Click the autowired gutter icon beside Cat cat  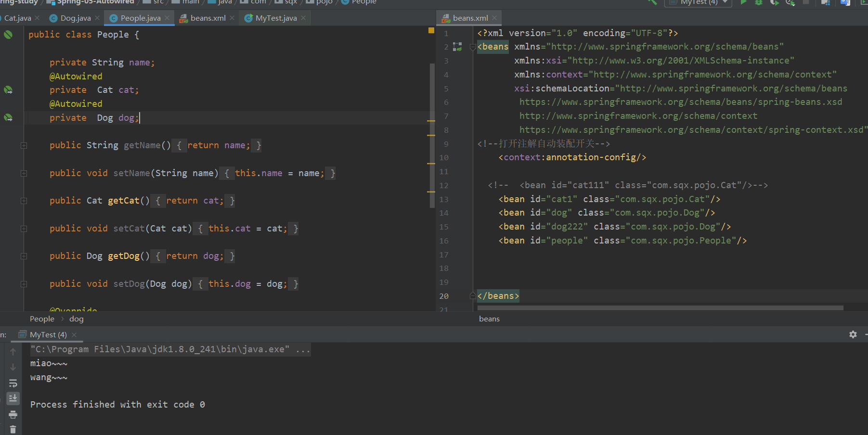[x=8, y=90]
